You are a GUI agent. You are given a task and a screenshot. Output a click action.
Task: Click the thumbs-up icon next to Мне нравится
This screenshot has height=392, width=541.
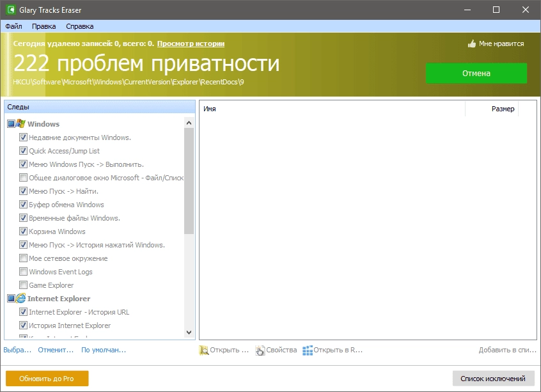pyautogui.click(x=472, y=44)
